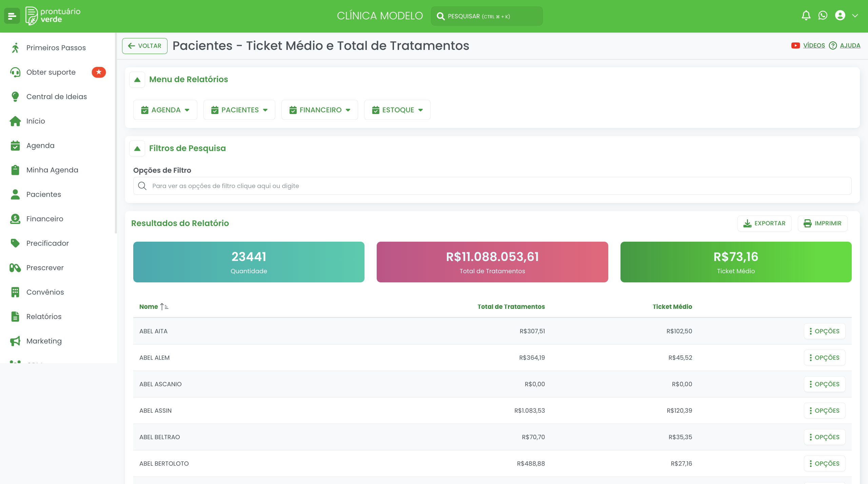Open the FINANCEIRO reports dropdown

[319, 110]
